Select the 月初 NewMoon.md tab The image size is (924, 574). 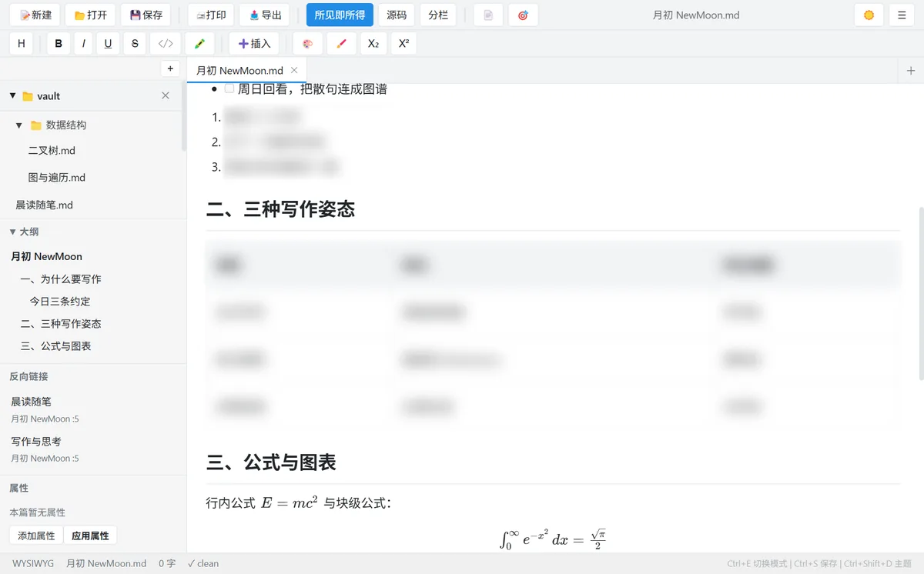pos(246,70)
